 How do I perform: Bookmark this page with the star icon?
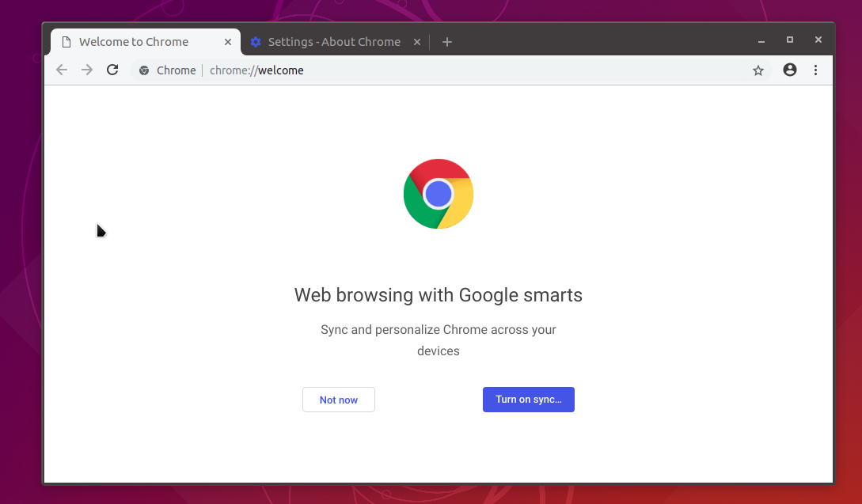point(758,70)
